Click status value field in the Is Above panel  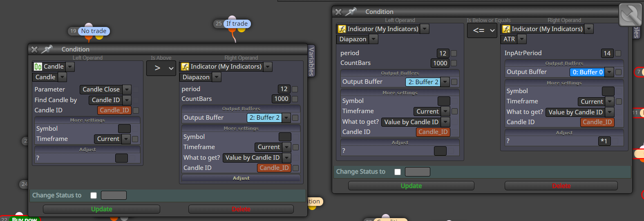(x=114, y=195)
